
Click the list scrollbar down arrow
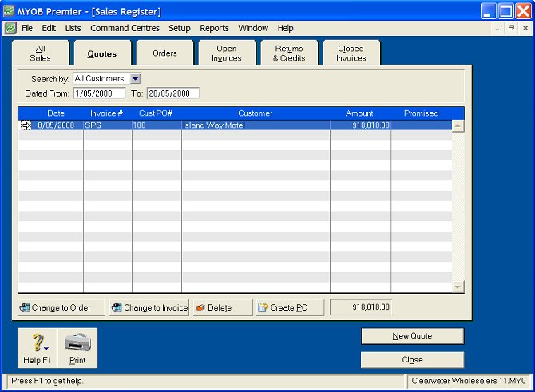pos(458,287)
